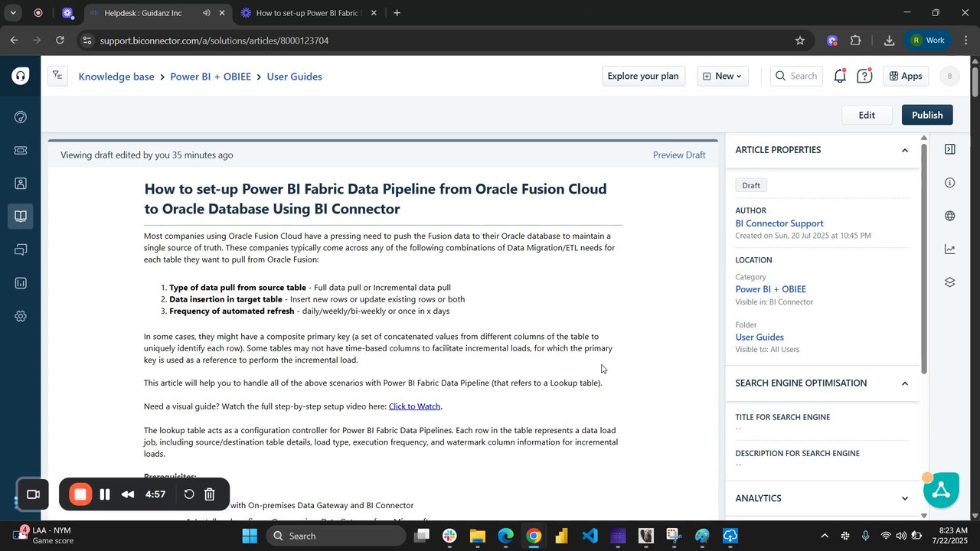This screenshot has height=551, width=980.
Task: Go to Knowledge base breadcrumb
Action: (x=116, y=77)
